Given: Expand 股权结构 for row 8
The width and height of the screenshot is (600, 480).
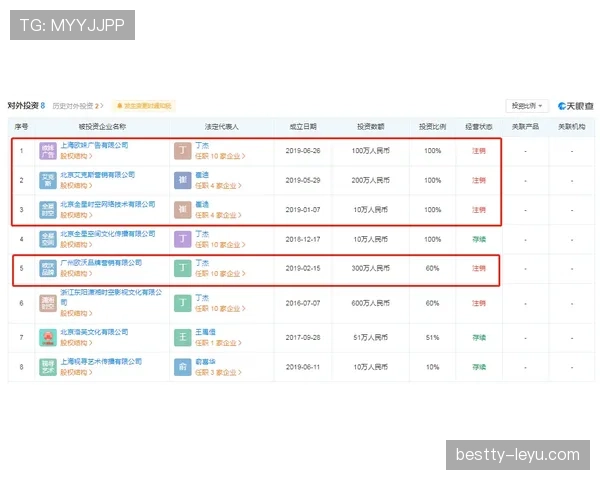Looking at the screenshot, I should point(76,372).
